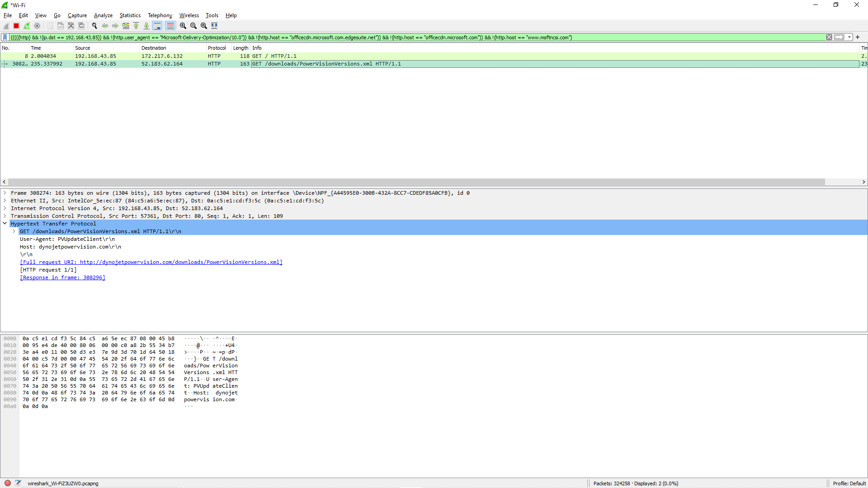Sort packets by the Info column
868x488 pixels.
(555, 48)
